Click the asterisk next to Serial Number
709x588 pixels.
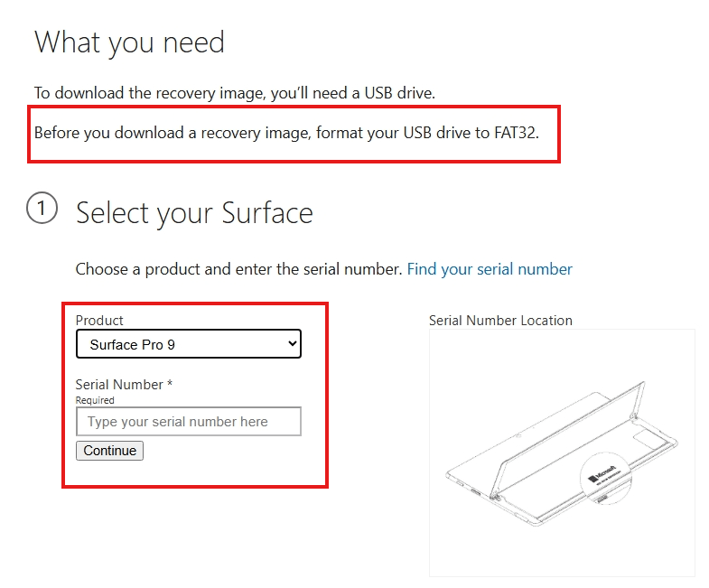[x=170, y=384]
